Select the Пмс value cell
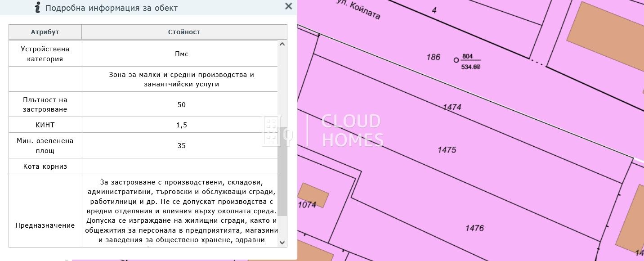 180,54
